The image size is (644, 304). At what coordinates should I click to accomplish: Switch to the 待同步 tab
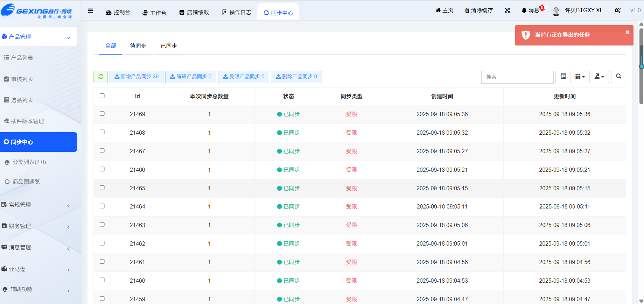(138, 46)
